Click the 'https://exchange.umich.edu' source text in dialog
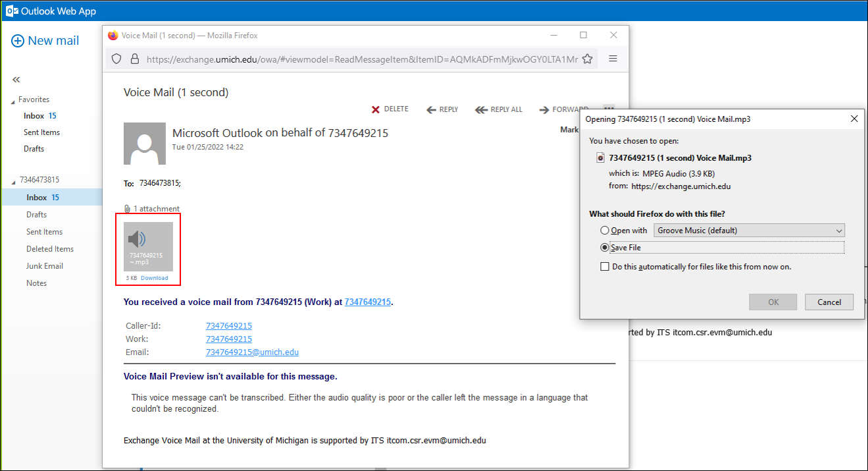The width and height of the screenshot is (868, 471). point(680,186)
